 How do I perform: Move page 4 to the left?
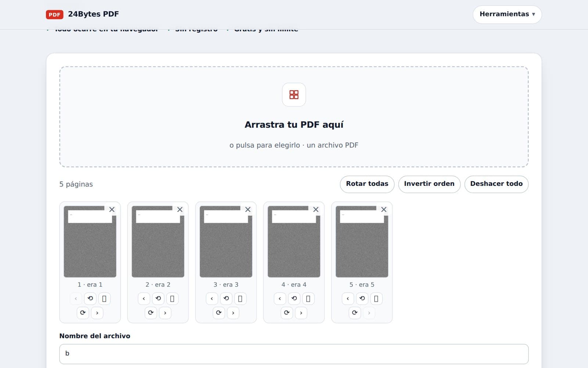(280, 298)
